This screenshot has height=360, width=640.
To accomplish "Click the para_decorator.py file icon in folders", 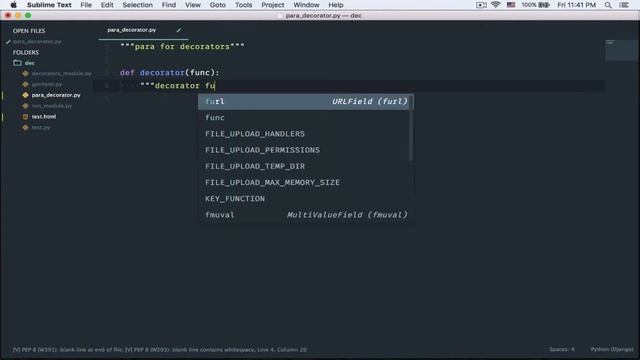I will pyautogui.click(x=25, y=95).
